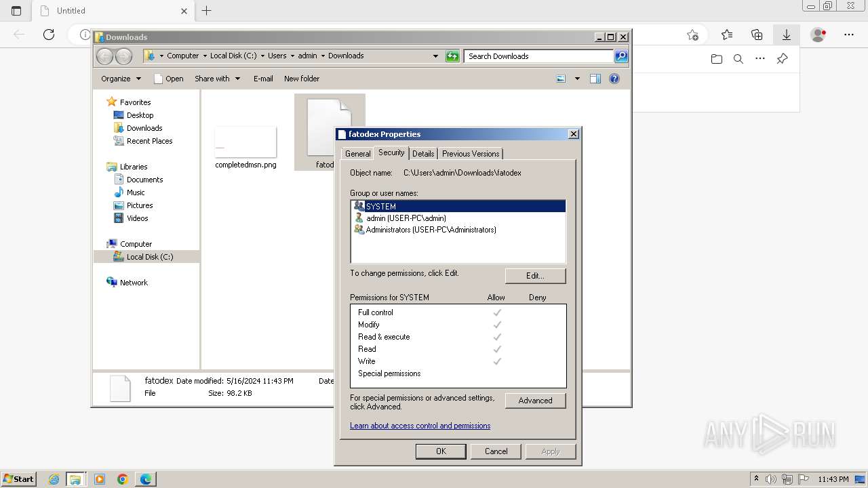868x488 pixels.
Task: Click the E-mail toolbar button
Action: (263, 79)
